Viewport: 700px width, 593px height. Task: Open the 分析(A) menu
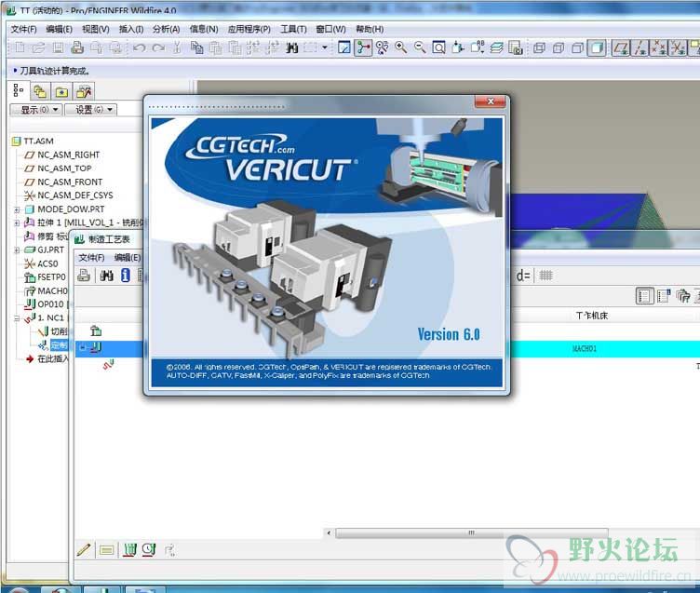166,30
